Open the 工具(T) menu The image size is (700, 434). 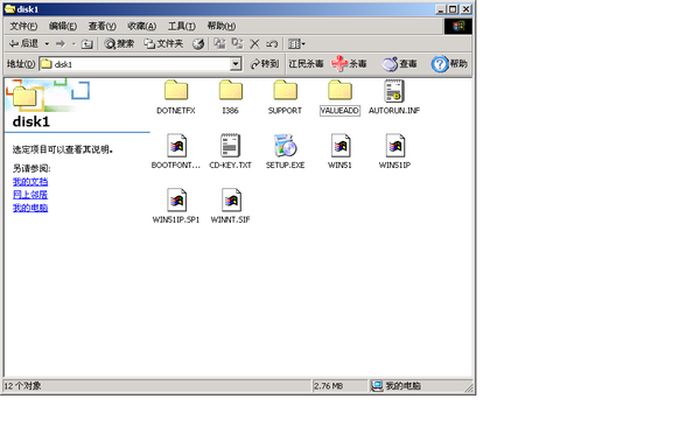[x=181, y=26]
